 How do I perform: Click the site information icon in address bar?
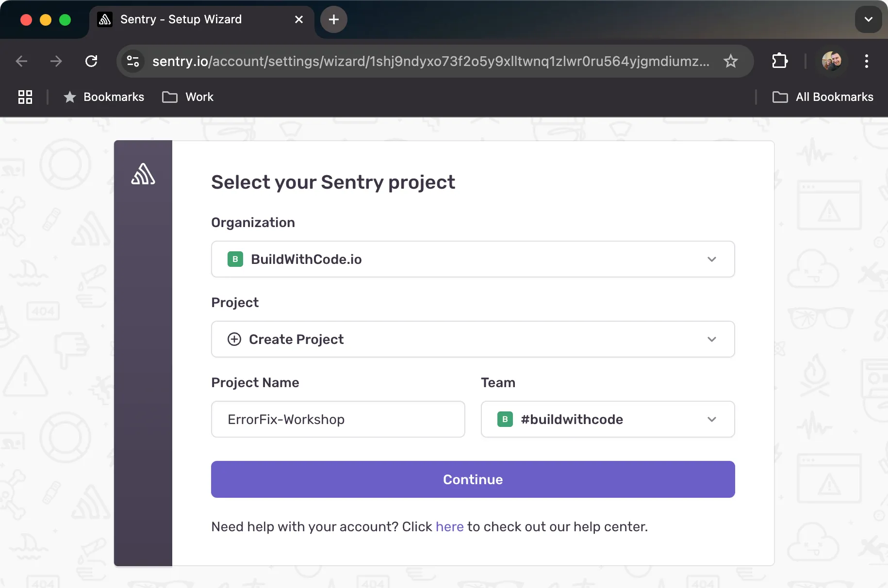pyautogui.click(x=132, y=61)
